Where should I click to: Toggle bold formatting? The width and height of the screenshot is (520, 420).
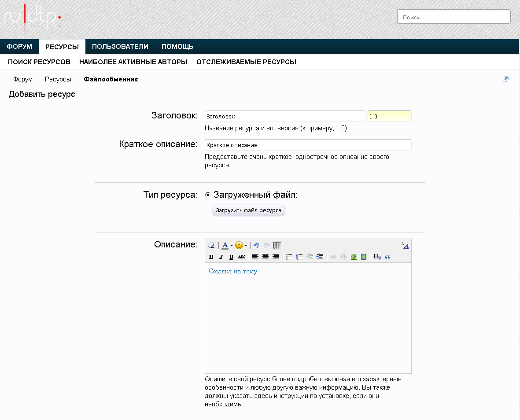[211, 257]
